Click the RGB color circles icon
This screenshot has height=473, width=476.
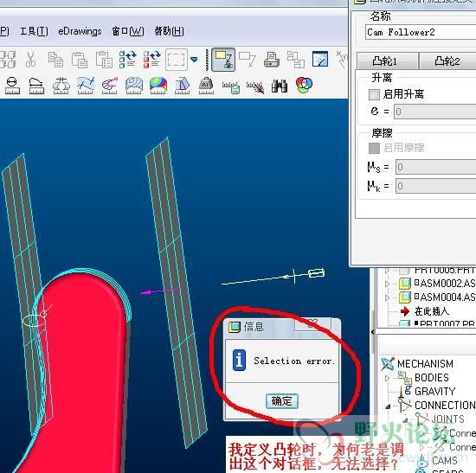[x=304, y=86]
